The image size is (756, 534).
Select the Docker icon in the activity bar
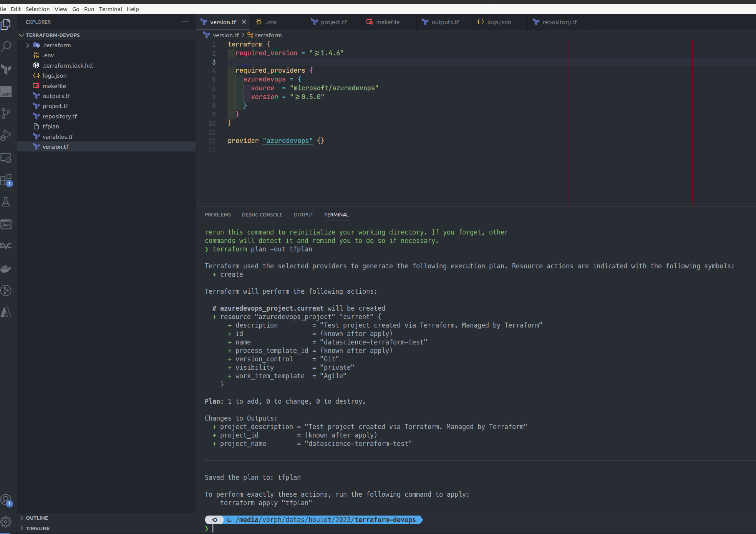click(6, 268)
